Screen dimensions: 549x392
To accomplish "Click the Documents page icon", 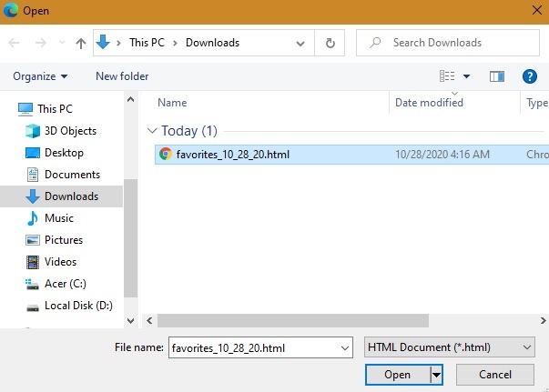I will [x=33, y=175].
